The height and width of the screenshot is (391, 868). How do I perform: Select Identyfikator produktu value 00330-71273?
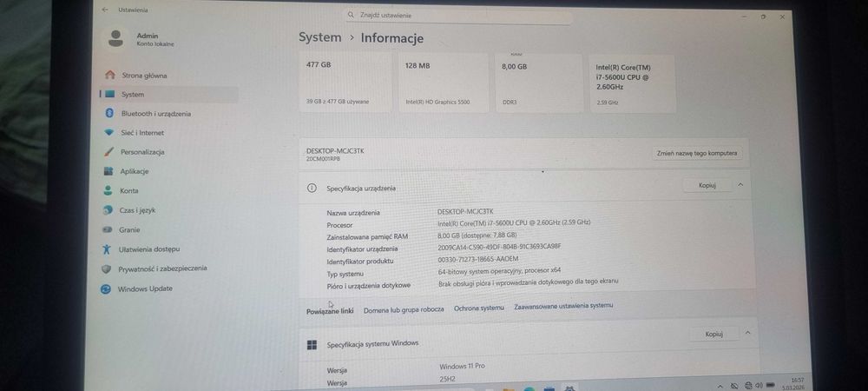point(477,259)
